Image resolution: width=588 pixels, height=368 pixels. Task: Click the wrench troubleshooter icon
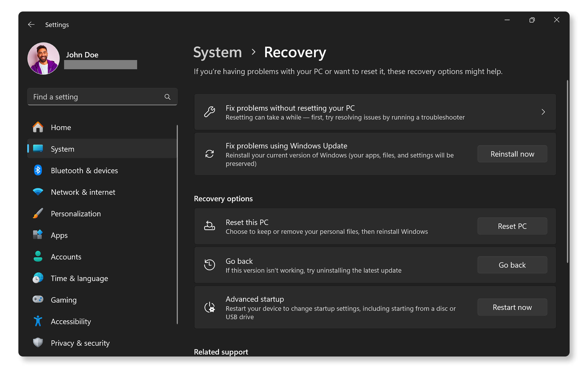click(209, 112)
